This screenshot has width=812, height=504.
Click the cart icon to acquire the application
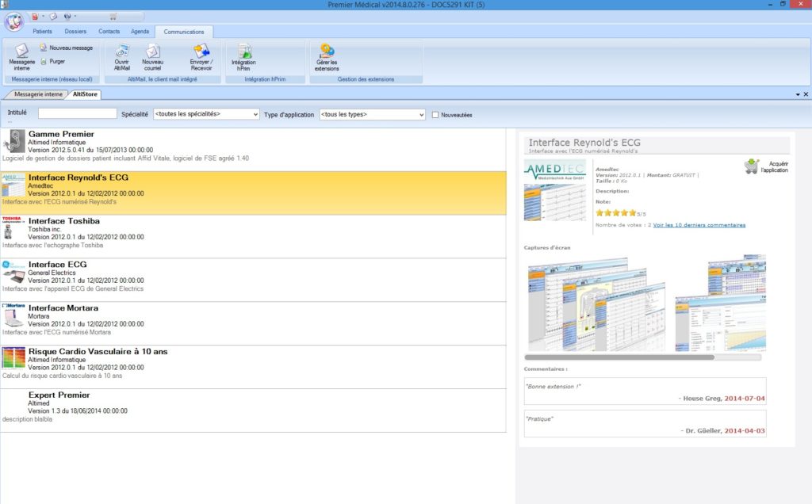pyautogui.click(x=751, y=166)
